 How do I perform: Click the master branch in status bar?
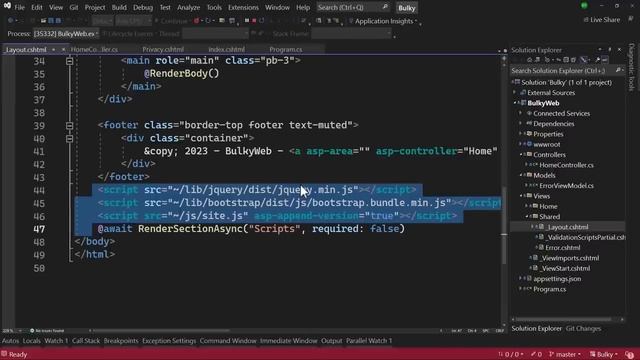click(564, 354)
